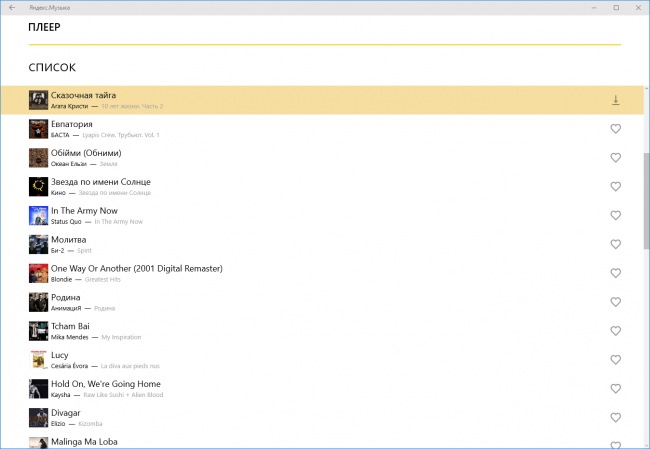Go back with the title bar arrow
650x449 pixels.
(x=12, y=7)
